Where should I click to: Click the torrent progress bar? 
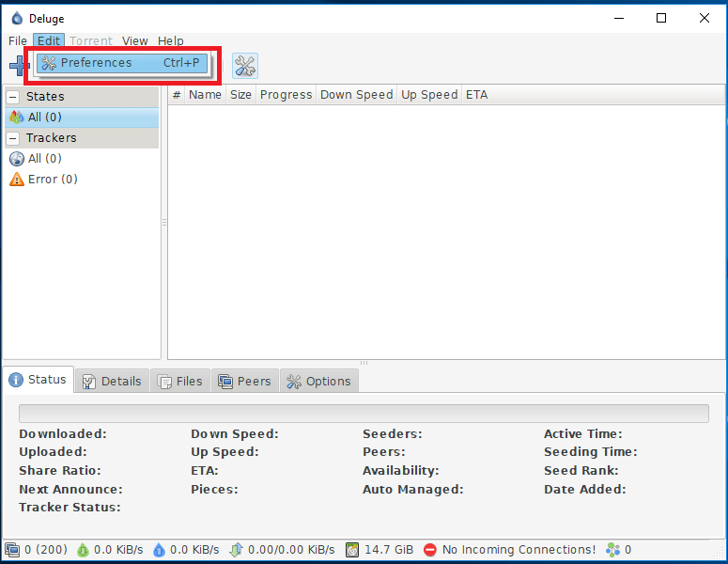(364, 413)
